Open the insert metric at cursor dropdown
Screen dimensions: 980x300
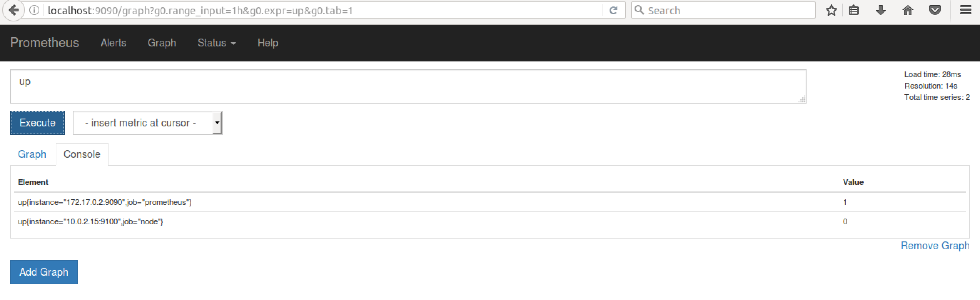tap(148, 123)
